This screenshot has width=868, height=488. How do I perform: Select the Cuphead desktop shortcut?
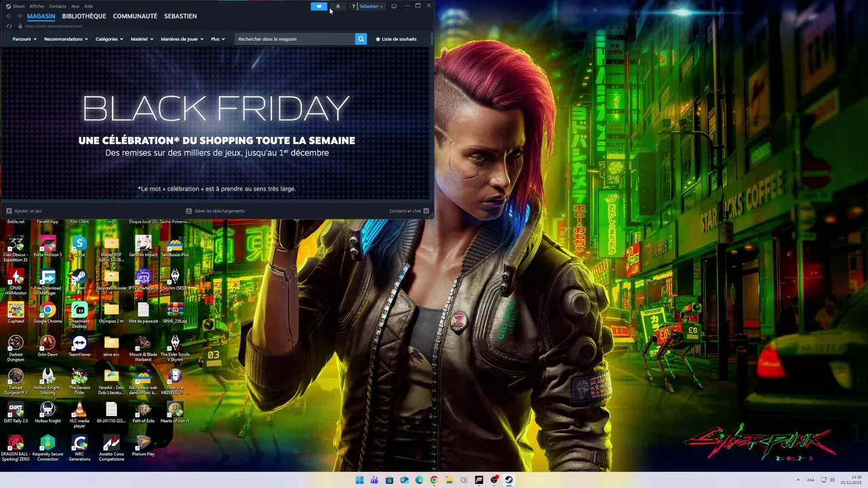16,312
